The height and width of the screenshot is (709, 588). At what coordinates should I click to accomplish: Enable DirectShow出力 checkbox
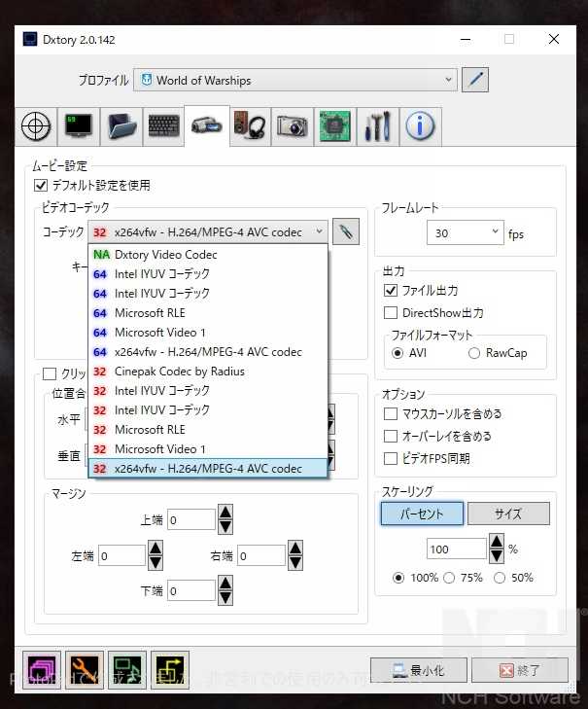tap(391, 313)
